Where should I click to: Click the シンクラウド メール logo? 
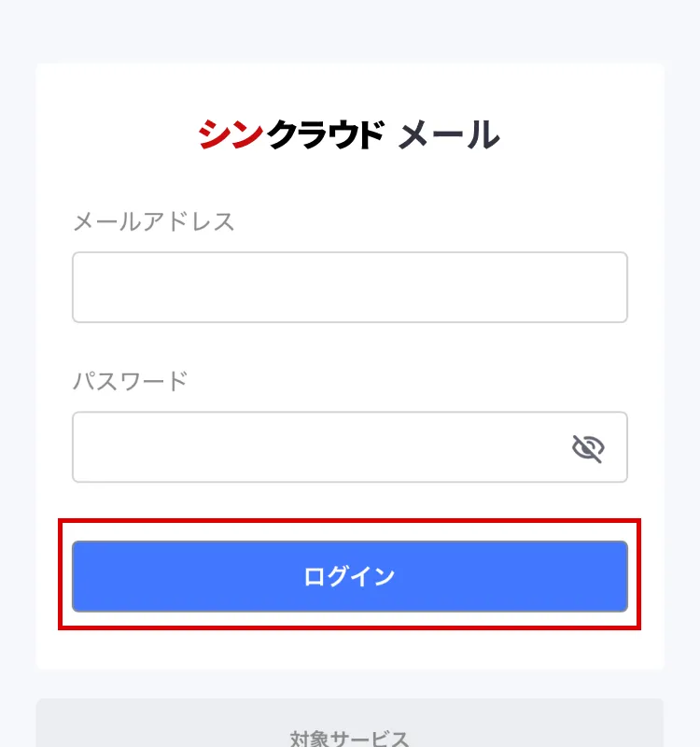pos(349,134)
